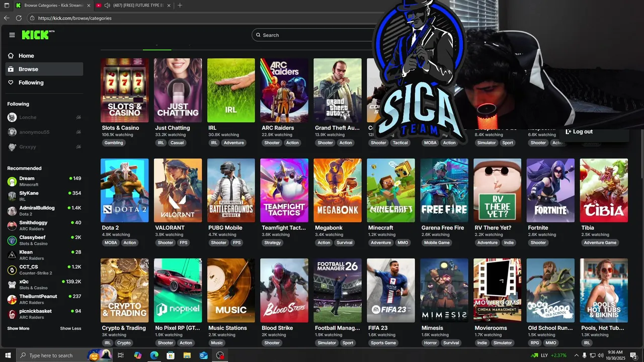Open Crypto & Trading category thumbnail

click(x=125, y=291)
